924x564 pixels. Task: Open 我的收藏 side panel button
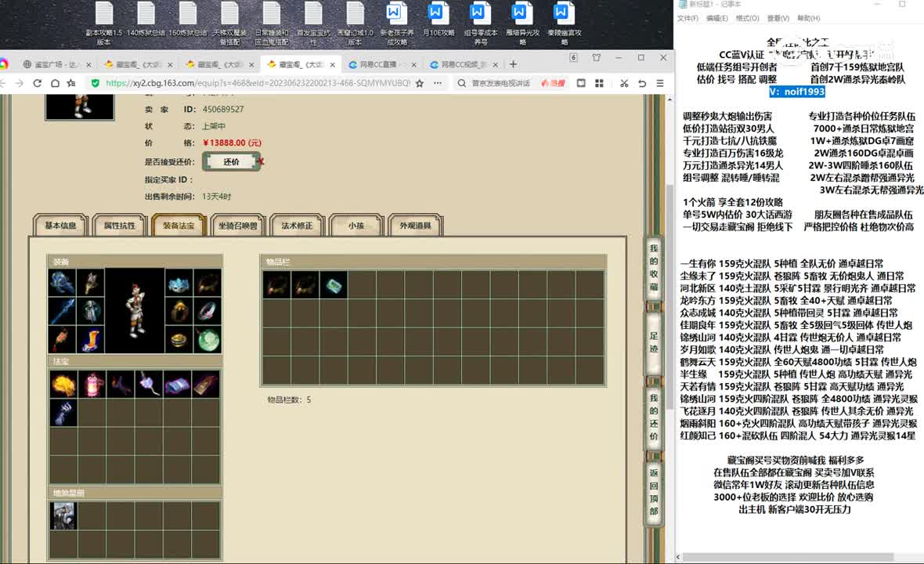tap(654, 268)
